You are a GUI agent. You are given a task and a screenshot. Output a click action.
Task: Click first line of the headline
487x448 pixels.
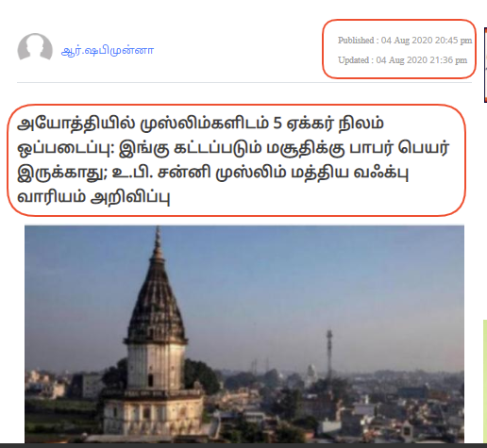click(200, 123)
